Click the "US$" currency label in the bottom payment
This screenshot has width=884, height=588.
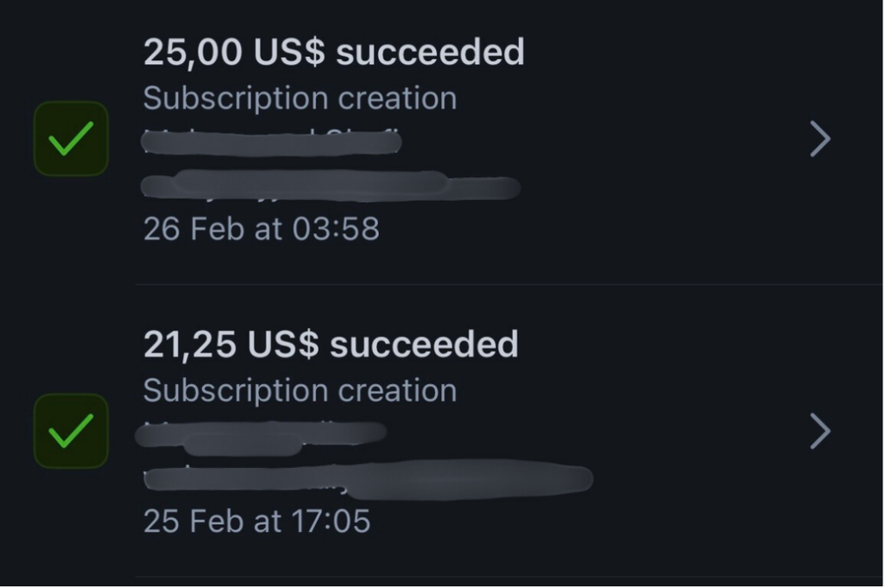(283, 345)
